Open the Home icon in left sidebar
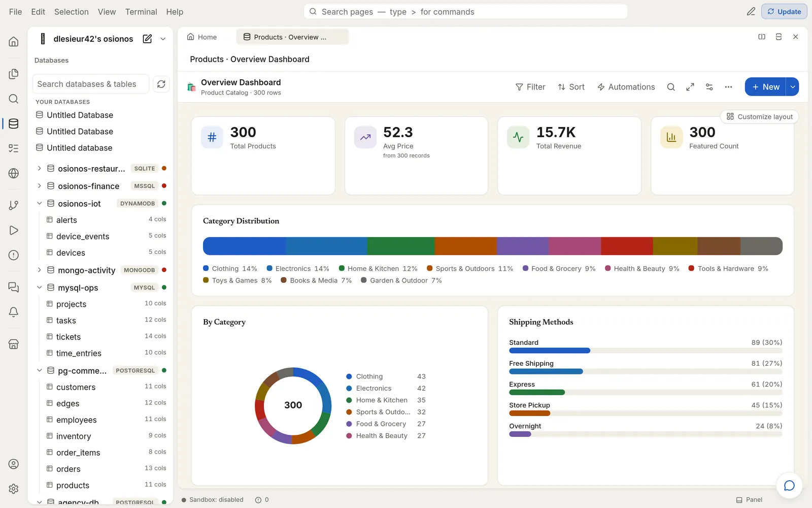This screenshot has height=508, width=812. tap(14, 42)
